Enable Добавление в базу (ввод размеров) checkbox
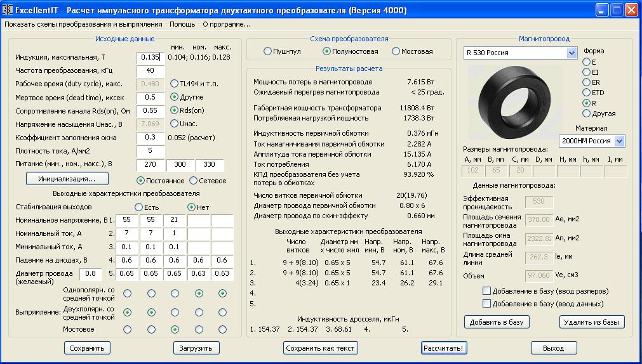642x364 pixels. 486,291
